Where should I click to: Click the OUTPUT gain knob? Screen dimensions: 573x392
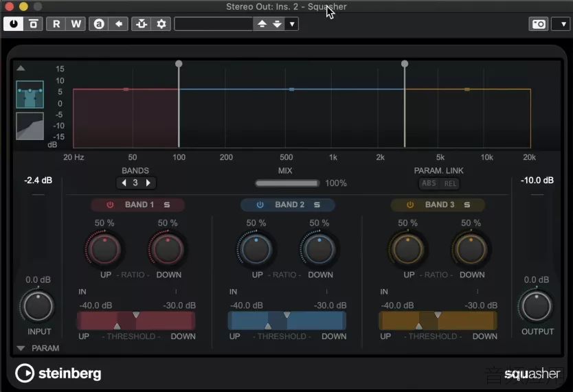point(537,306)
